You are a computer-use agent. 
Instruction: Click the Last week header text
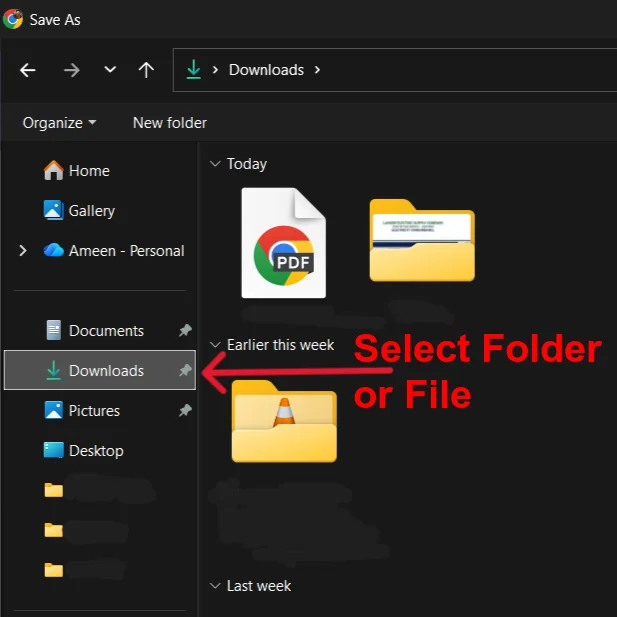pos(259,586)
